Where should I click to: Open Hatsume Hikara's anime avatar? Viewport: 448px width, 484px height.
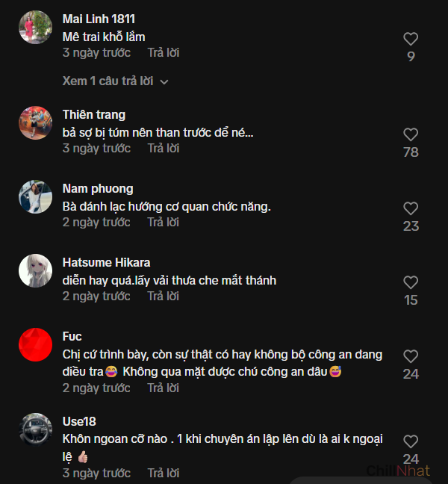click(x=35, y=271)
